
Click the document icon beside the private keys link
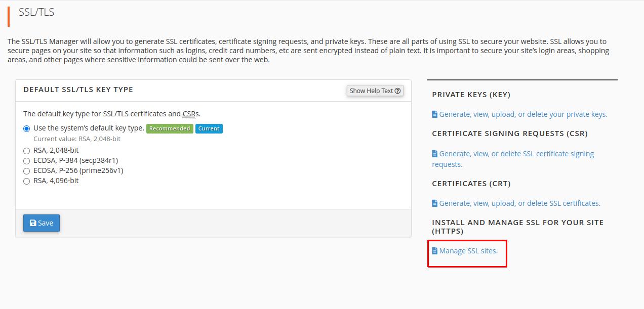tap(434, 114)
